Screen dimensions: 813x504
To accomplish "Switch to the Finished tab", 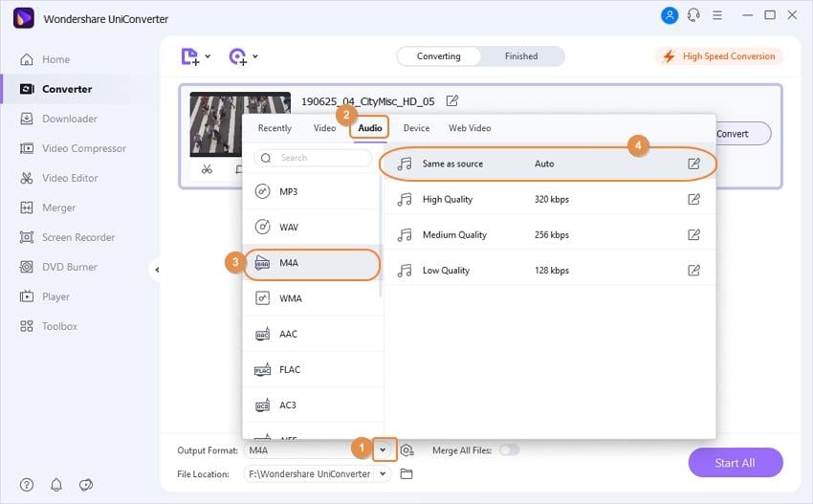I will (x=521, y=56).
